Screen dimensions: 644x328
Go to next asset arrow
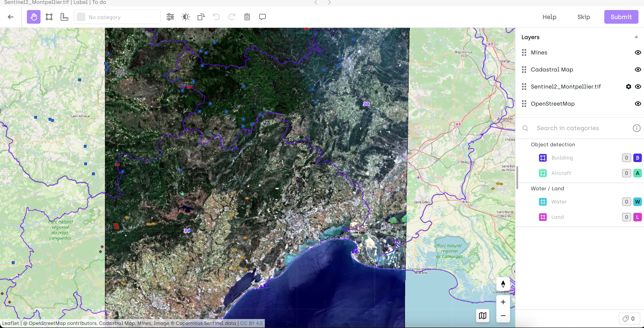tap(329, 3)
